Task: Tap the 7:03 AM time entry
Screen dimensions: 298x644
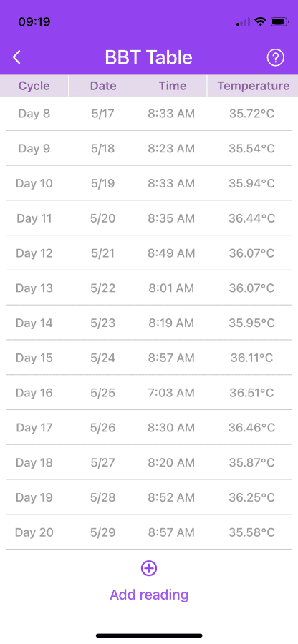Action: (x=171, y=393)
